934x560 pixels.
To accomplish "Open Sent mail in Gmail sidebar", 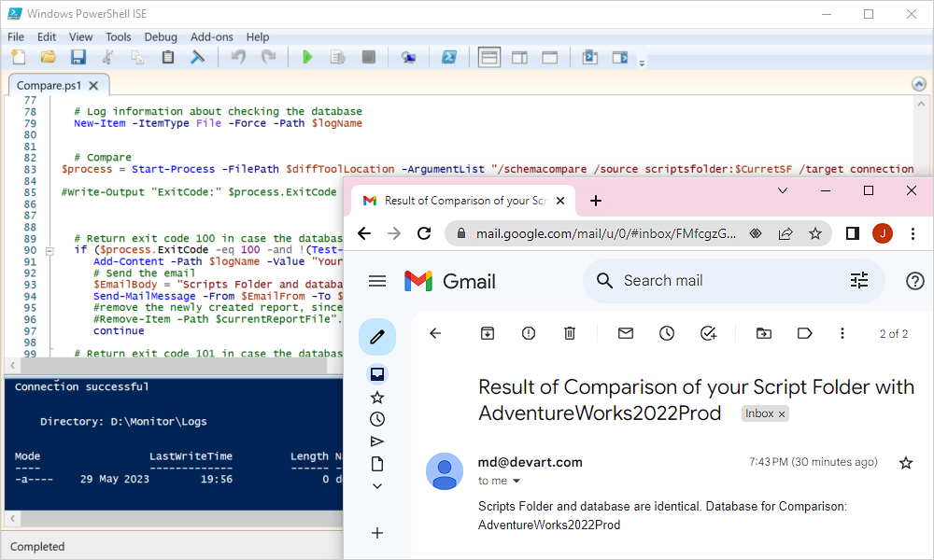I will pyautogui.click(x=377, y=441).
